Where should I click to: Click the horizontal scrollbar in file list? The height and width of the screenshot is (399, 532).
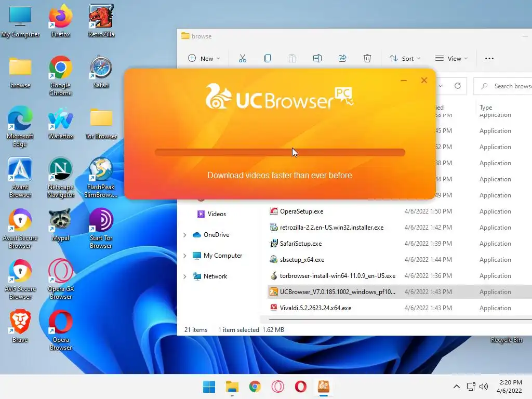[401, 320]
